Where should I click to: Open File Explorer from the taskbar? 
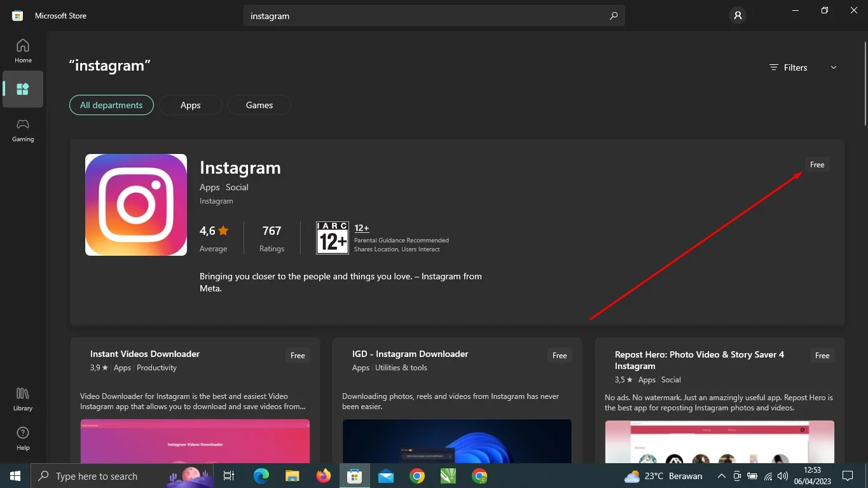pyautogui.click(x=292, y=476)
